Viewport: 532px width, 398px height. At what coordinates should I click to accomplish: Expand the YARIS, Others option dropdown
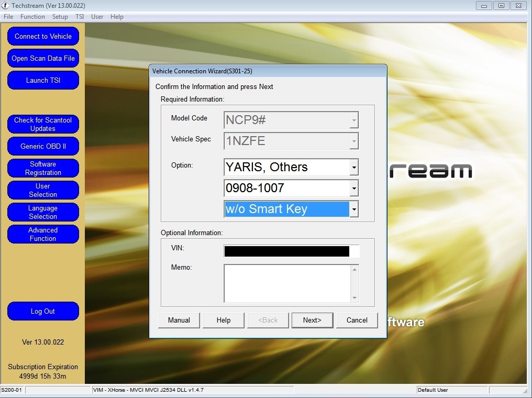(x=354, y=167)
